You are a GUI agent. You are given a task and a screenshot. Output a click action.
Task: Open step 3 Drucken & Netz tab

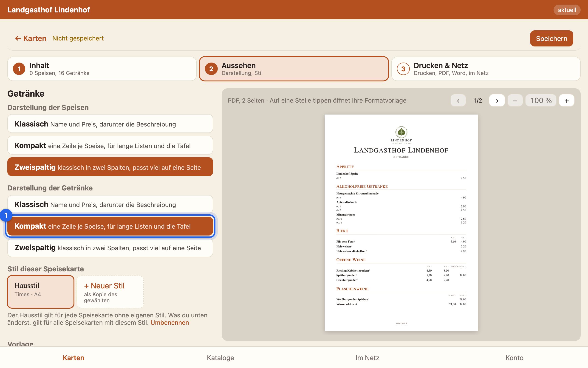coord(486,69)
